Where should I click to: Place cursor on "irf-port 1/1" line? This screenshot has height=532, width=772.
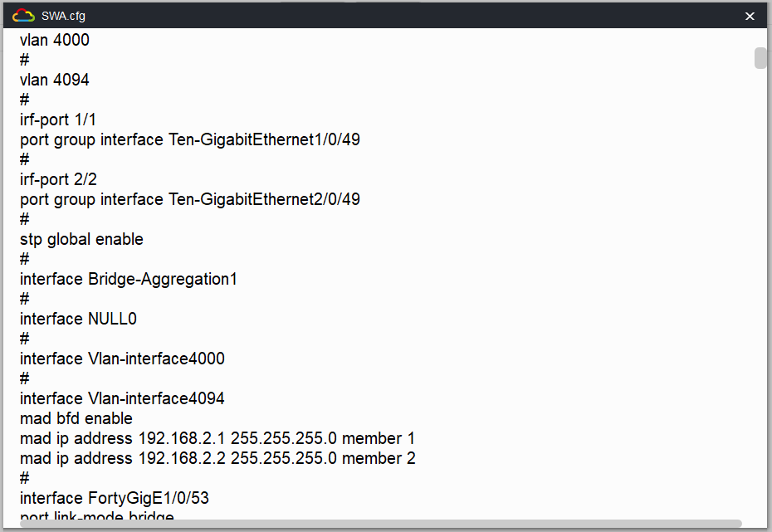[58, 120]
